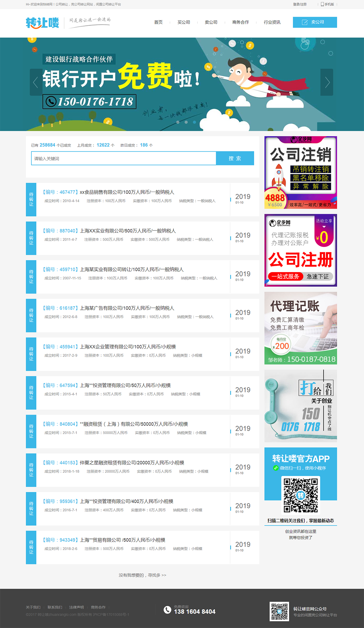Click the phone icon in the footer
Screen dimensions: 364x628
(167, 609)
